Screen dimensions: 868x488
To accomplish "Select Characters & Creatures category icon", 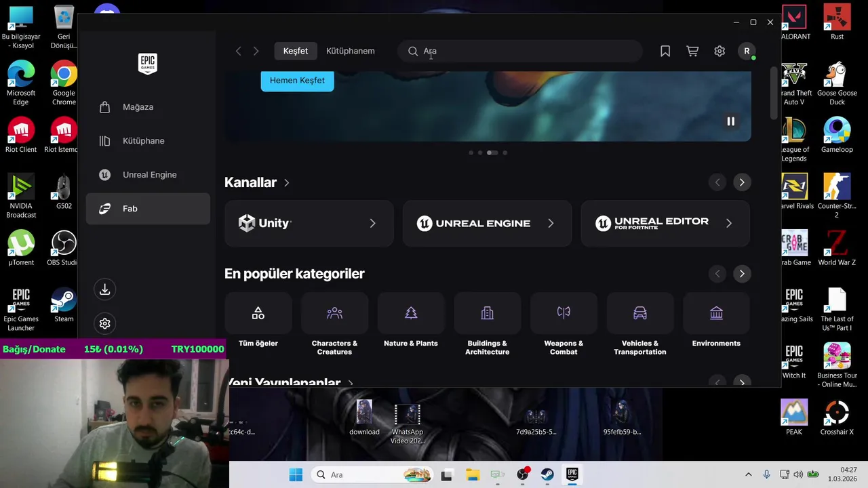I will coord(334,313).
